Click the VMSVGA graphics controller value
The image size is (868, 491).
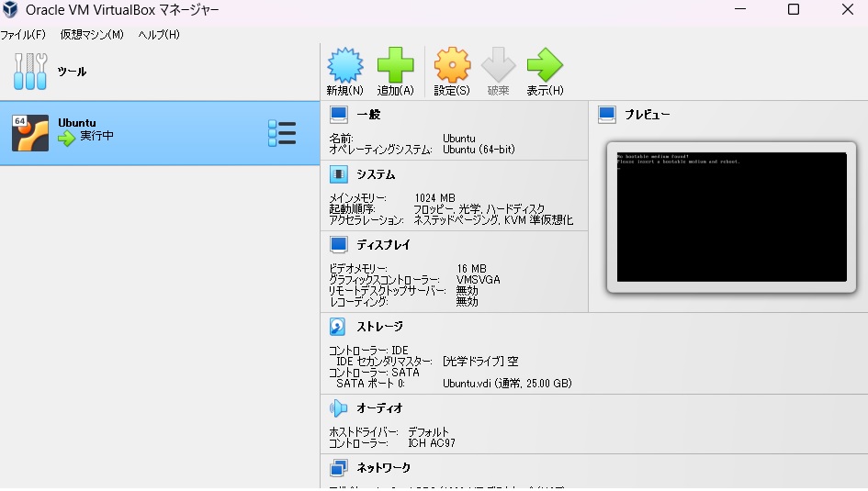(x=479, y=280)
